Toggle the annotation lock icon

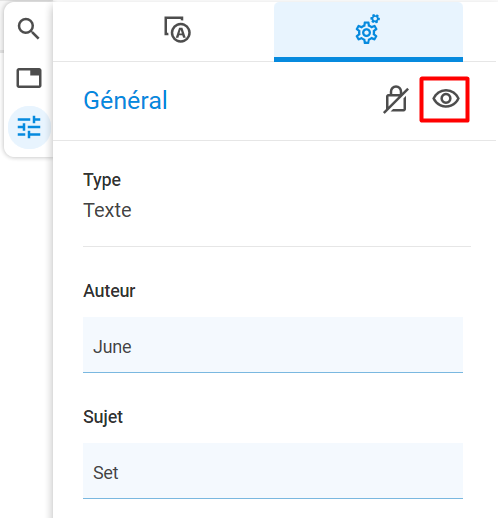click(396, 100)
